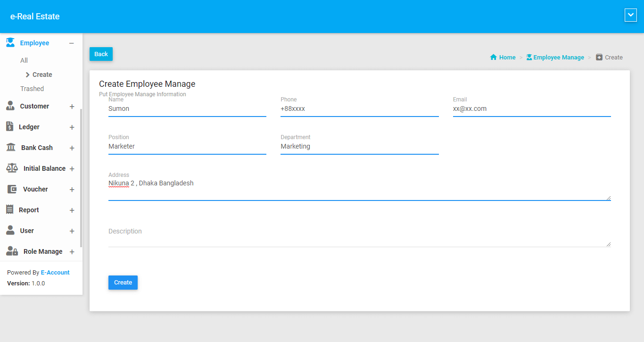Focus the Email input field

(531, 109)
